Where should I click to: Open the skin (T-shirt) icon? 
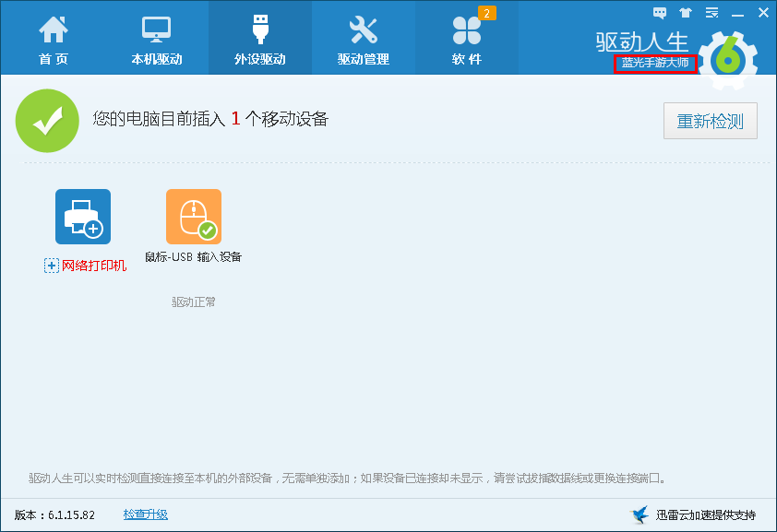[685, 13]
